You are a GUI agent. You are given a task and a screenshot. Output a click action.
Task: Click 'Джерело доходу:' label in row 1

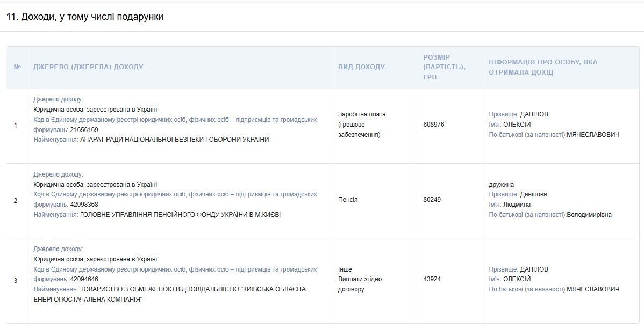click(58, 100)
